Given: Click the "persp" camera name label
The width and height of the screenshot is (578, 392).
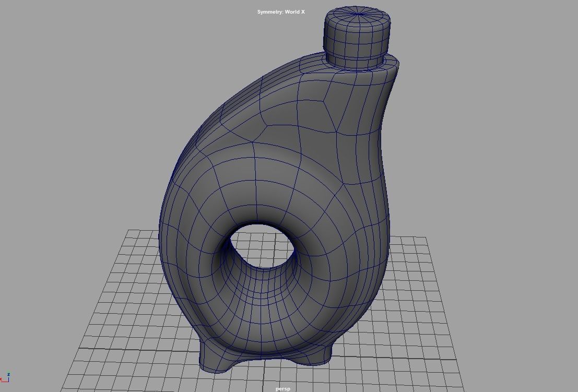Looking at the screenshot, I should pyautogui.click(x=282, y=389).
